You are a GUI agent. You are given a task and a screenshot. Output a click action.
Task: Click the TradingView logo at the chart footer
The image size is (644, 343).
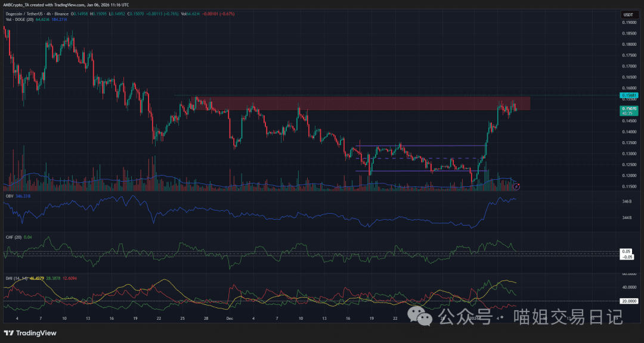(30, 333)
